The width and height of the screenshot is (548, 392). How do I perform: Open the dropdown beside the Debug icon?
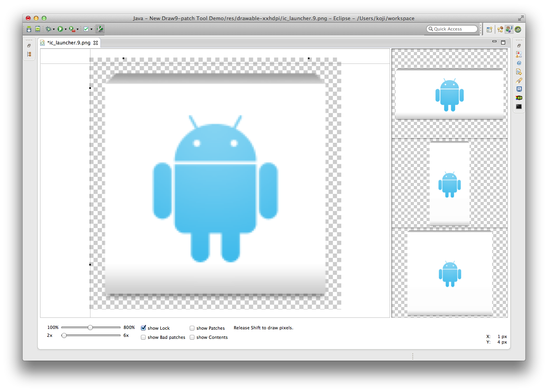pyautogui.click(x=54, y=29)
